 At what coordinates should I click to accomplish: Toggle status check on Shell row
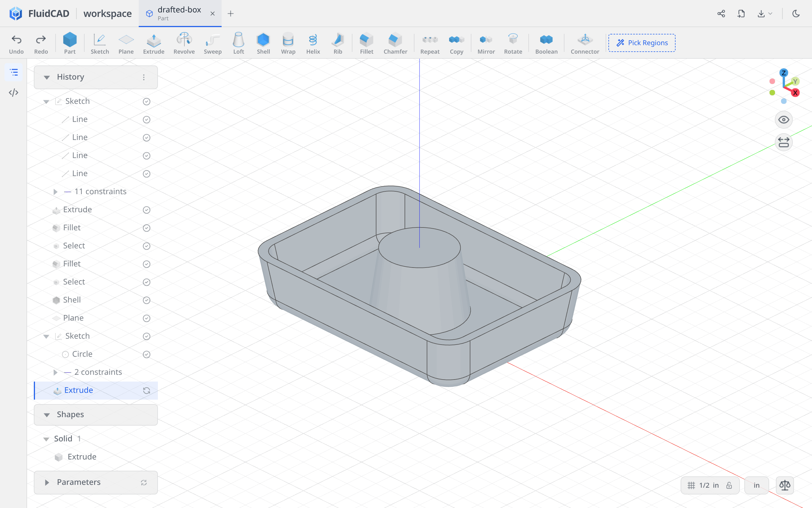click(x=146, y=300)
